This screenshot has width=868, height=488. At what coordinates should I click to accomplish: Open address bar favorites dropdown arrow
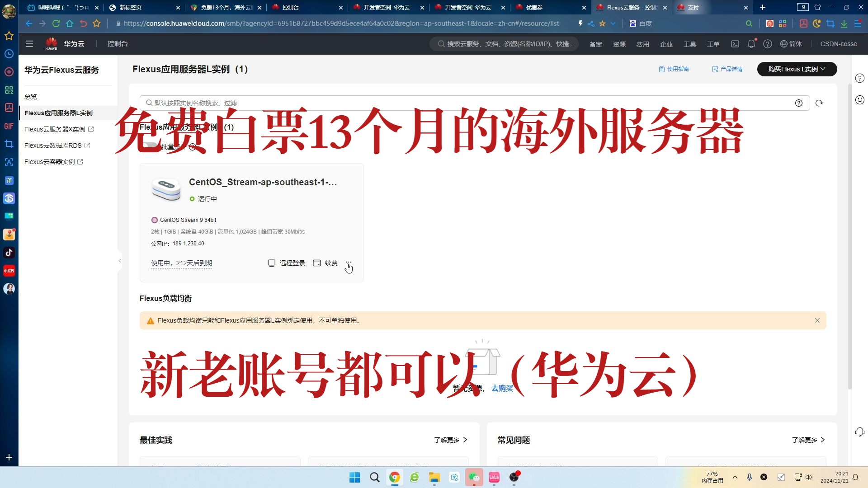click(x=613, y=23)
